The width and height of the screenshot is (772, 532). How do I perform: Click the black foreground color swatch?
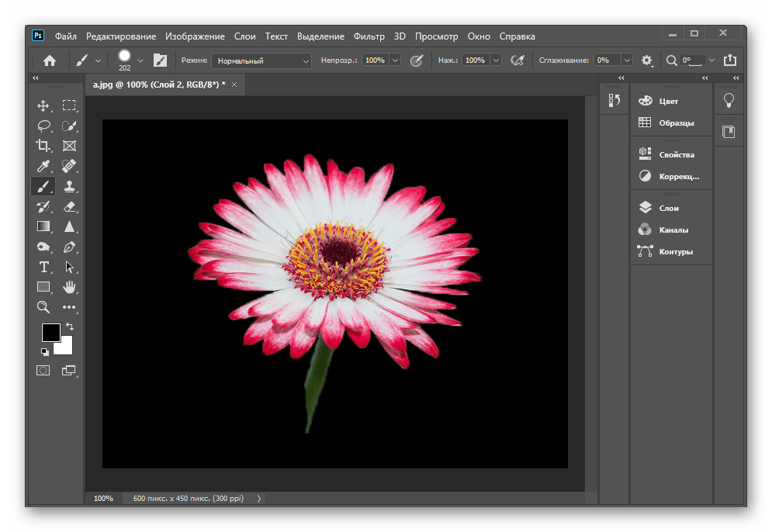[x=50, y=333]
